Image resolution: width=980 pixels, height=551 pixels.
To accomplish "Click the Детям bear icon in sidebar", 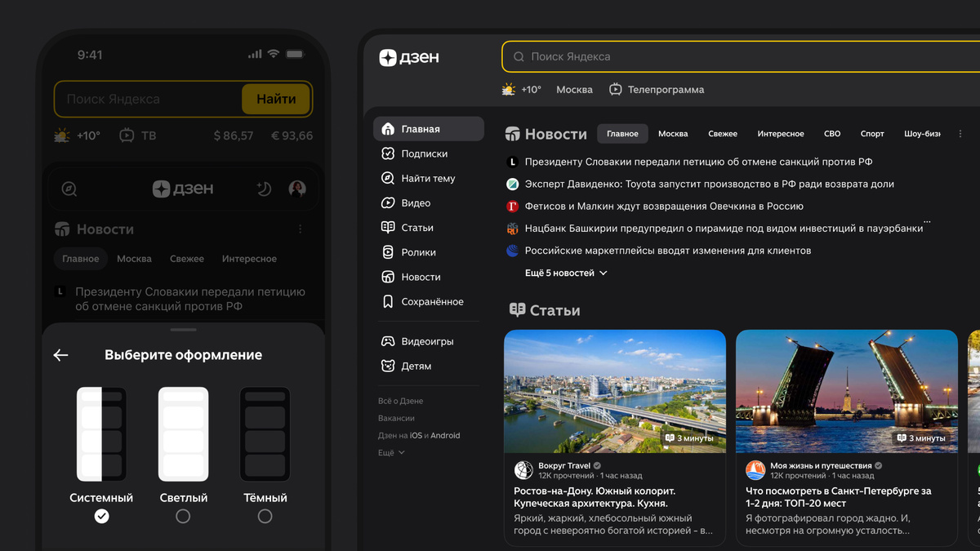I will [x=388, y=366].
